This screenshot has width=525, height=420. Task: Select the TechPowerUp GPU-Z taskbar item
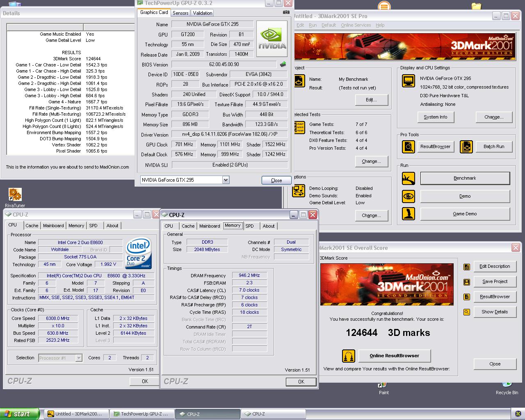(141, 414)
